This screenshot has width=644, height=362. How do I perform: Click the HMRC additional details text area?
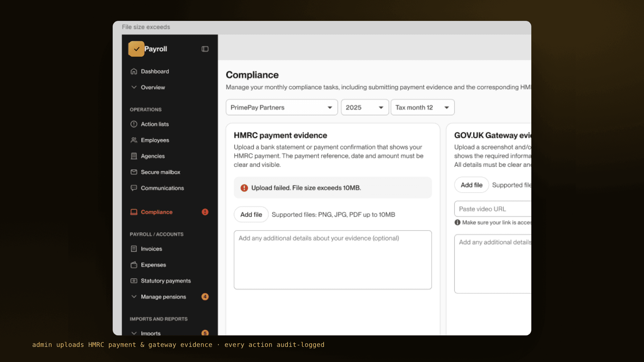click(333, 260)
